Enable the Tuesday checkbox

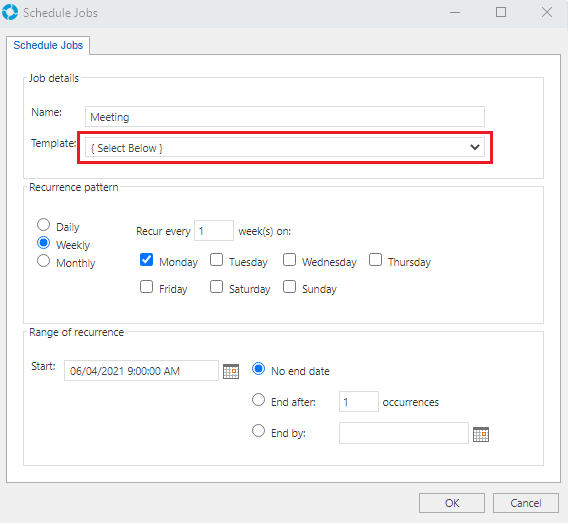216,260
